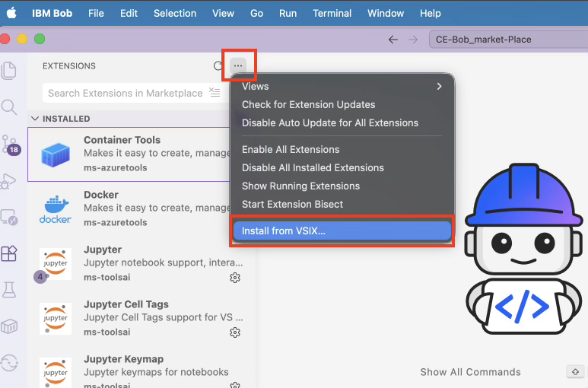
Task: Click the shift key shortcut badge
Action: click(575, 371)
